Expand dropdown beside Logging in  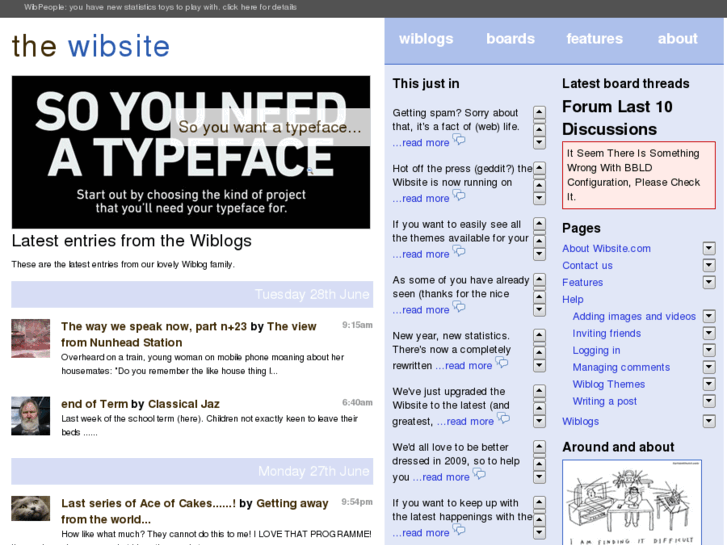pos(709,350)
